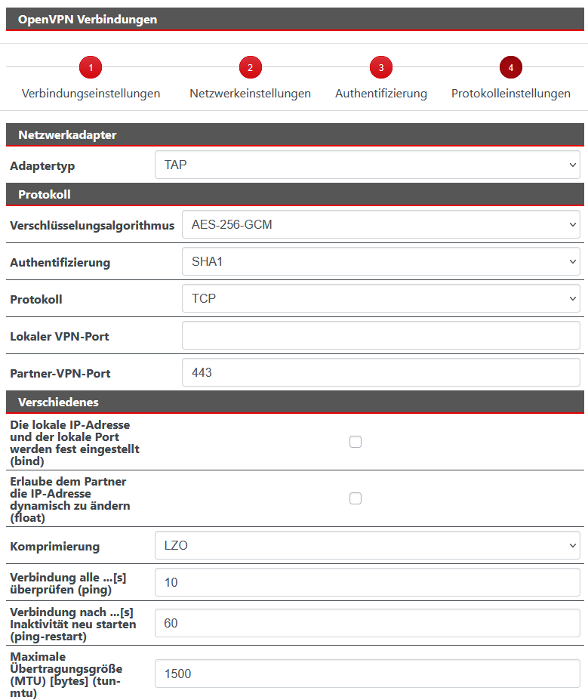
Task: Switch to Netzwerkeinstellungen step
Action: tap(250, 94)
